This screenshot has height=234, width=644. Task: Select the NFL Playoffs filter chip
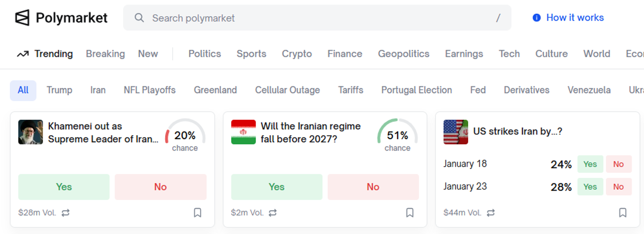click(150, 90)
